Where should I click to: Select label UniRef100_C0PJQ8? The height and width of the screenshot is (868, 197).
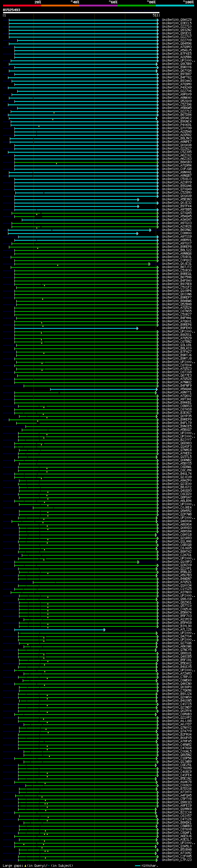(176, 169)
